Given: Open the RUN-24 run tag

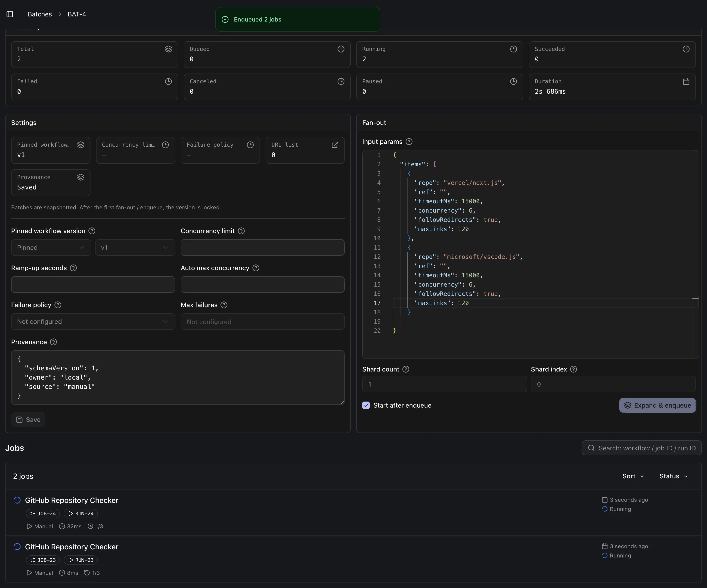Looking at the screenshot, I should tap(81, 514).
